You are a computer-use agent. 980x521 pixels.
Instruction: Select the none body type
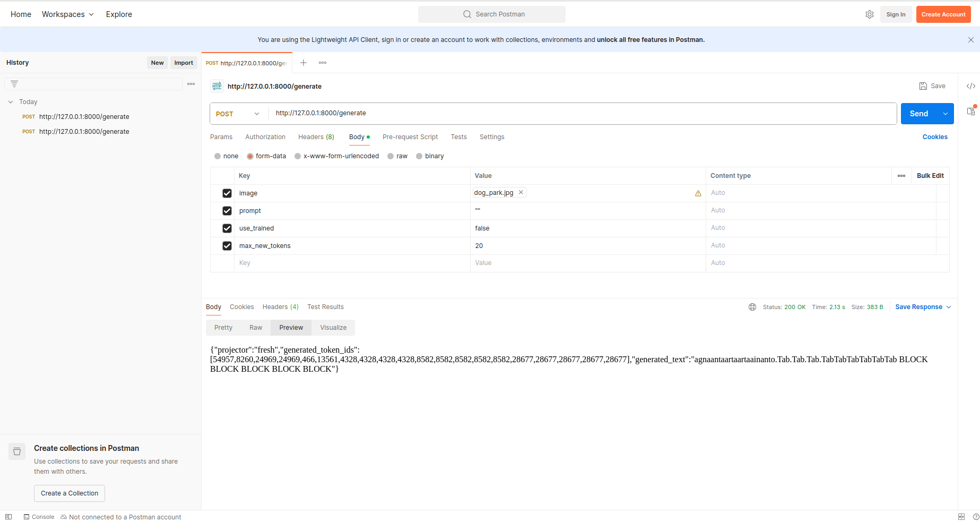click(x=218, y=156)
